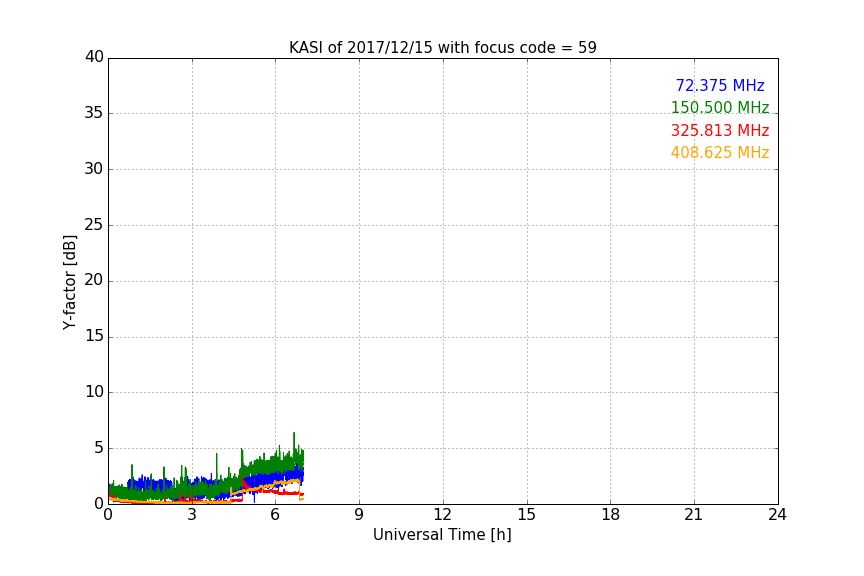Select the orange '408.625 MHz' legend label
This screenshot has width=864, height=576.
point(720,152)
